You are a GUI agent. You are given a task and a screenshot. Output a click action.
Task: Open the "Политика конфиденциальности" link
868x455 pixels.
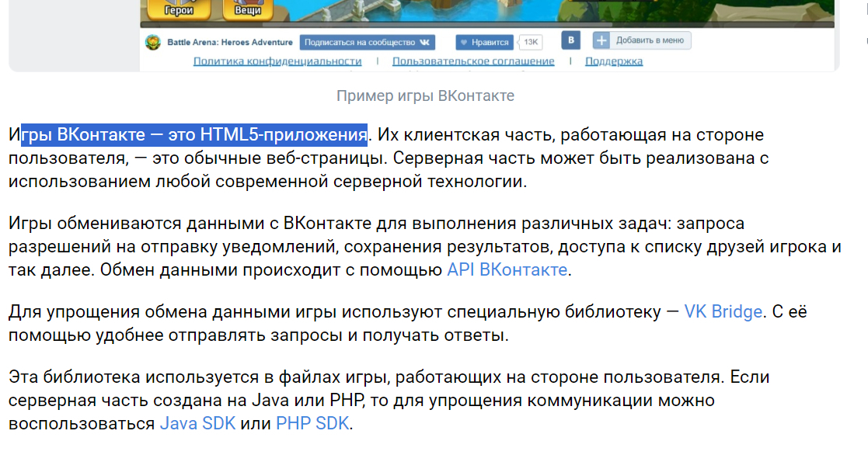click(277, 61)
